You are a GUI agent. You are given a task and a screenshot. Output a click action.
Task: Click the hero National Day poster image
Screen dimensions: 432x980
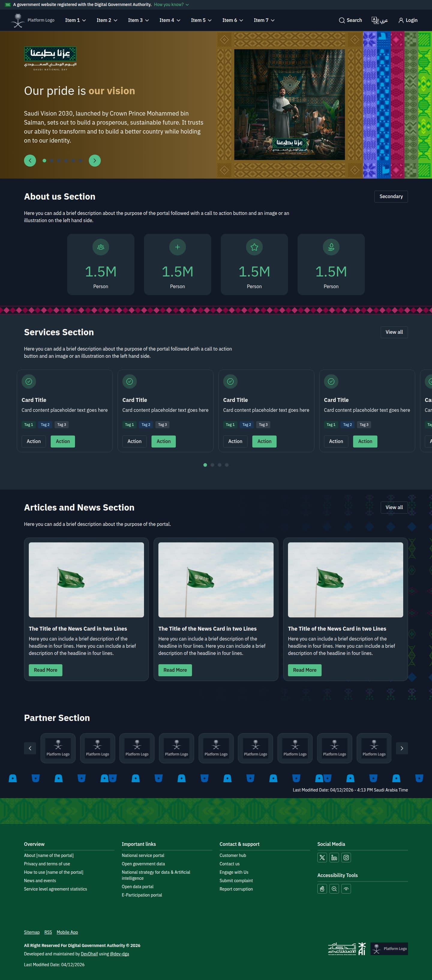(x=289, y=104)
